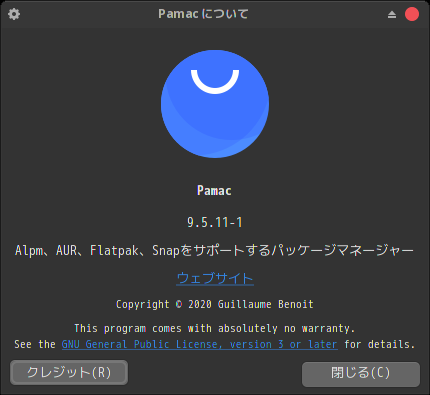Open the GNU General Public License link
Viewport: 430px width, 395px height.
tap(199, 344)
